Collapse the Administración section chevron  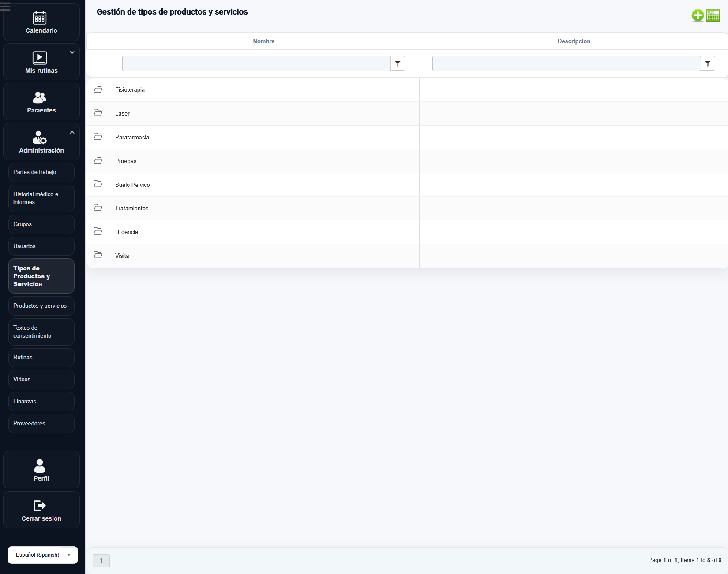point(72,132)
